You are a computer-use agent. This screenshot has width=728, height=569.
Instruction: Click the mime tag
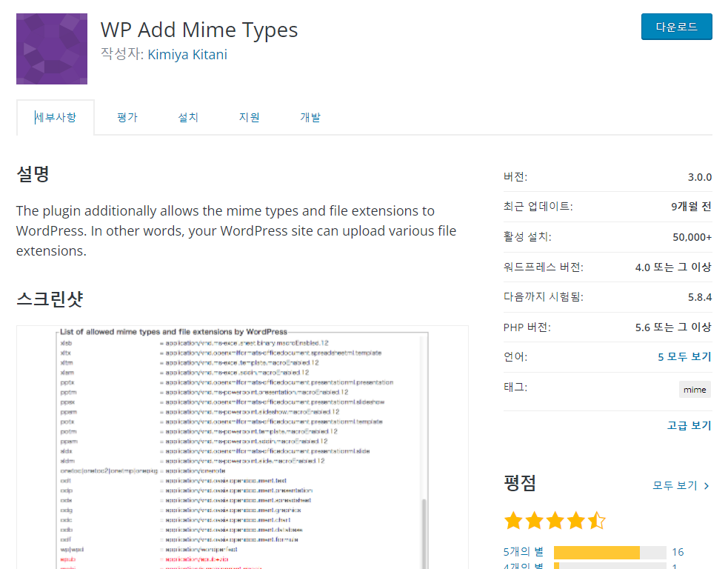695,390
